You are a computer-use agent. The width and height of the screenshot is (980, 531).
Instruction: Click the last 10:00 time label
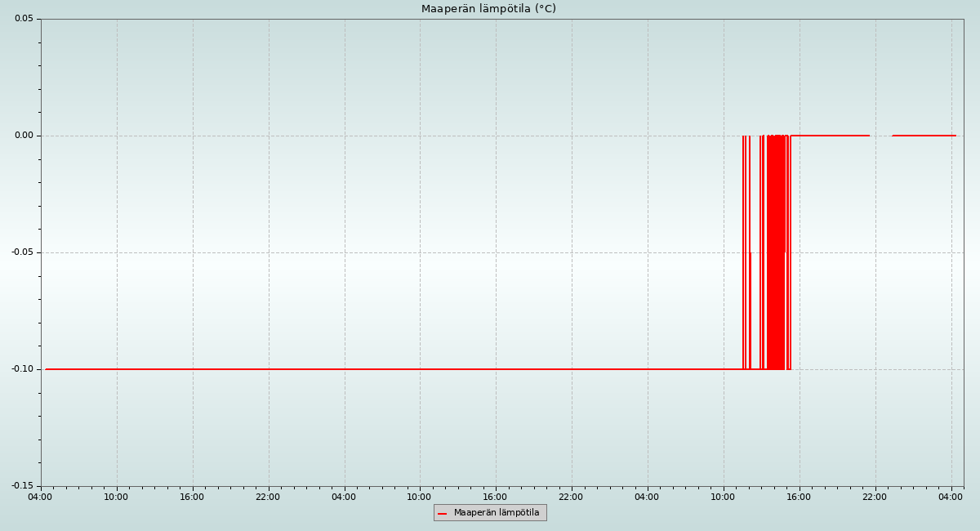(x=723, y=497)
